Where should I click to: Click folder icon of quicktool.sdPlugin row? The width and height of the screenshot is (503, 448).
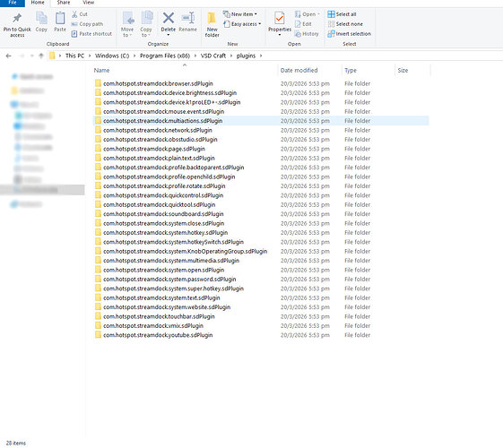pos(98,204)
